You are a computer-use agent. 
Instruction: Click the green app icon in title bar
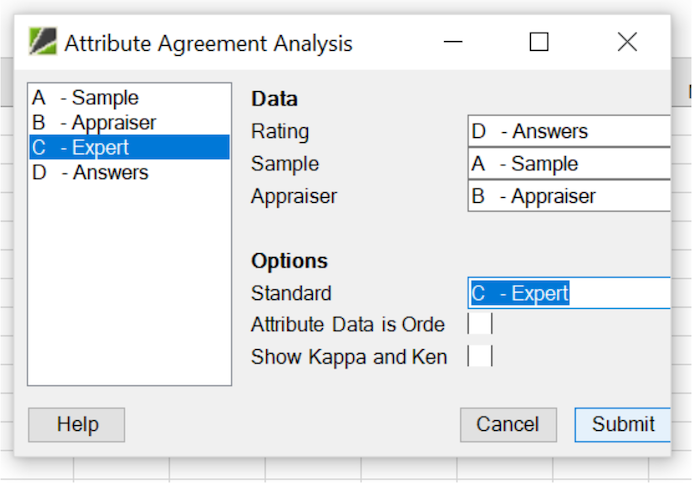click(x=43, y=41)
